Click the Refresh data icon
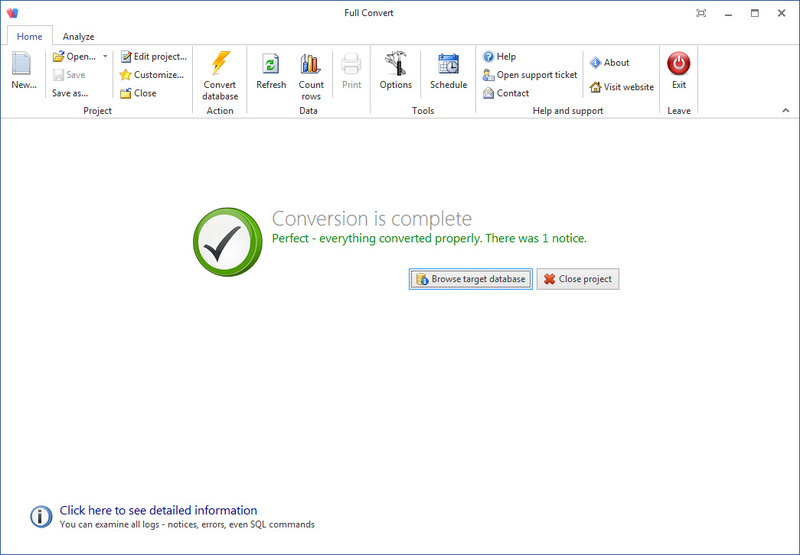This screenshot has height=555, width=800. [x=271, y=65]
